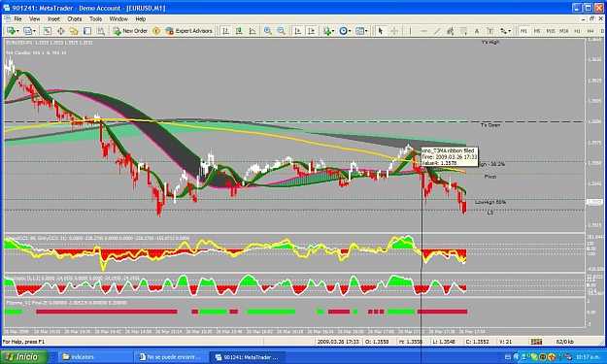Screen dimensions: 607x364
Task: Select the cursor arrow tool
Action: tap(380, 30)
